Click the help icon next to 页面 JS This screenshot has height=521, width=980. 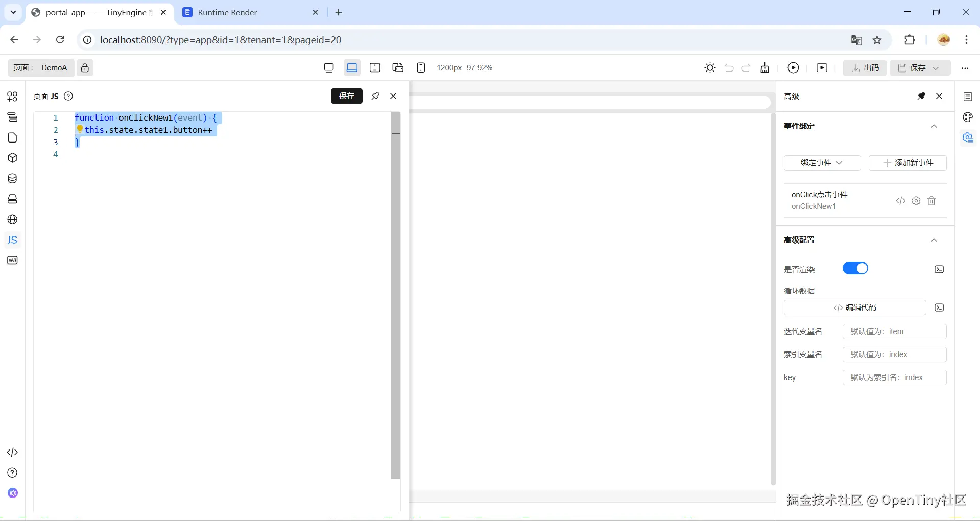coord(68,96)
